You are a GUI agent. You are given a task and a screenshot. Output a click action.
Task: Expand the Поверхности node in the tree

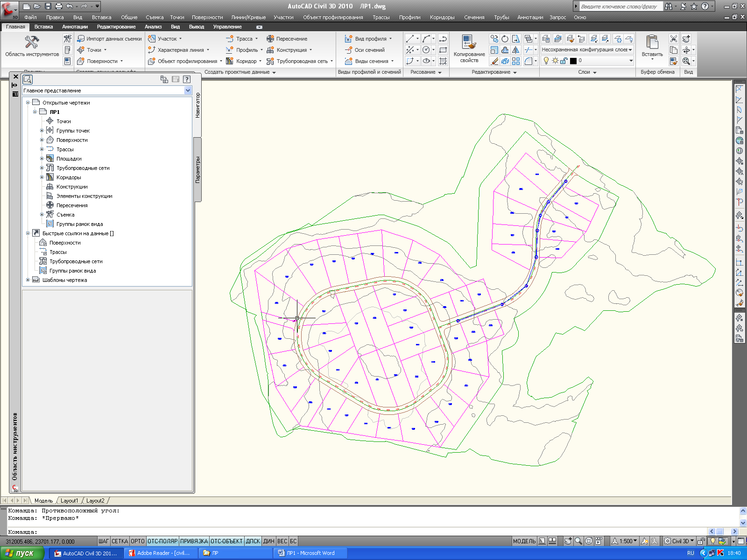[x=42, y=140]
